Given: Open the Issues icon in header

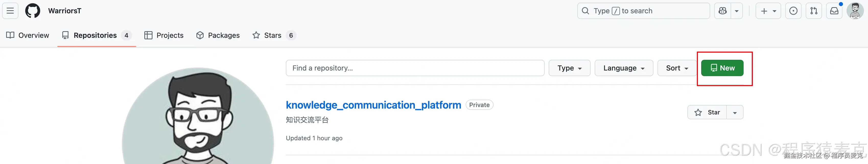Looking at the screenshot, I should pyautogui.click(x=793, y=11).
